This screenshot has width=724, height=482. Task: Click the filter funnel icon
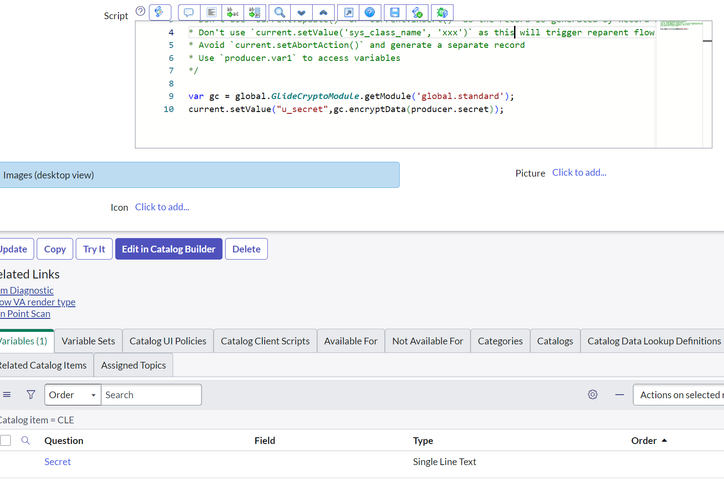31,395
